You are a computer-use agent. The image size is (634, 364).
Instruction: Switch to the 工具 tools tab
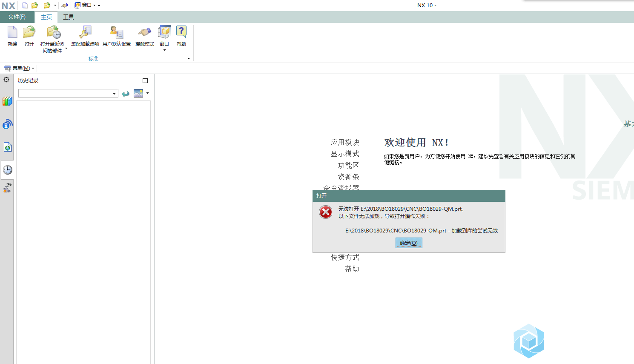tap(69, 17)
